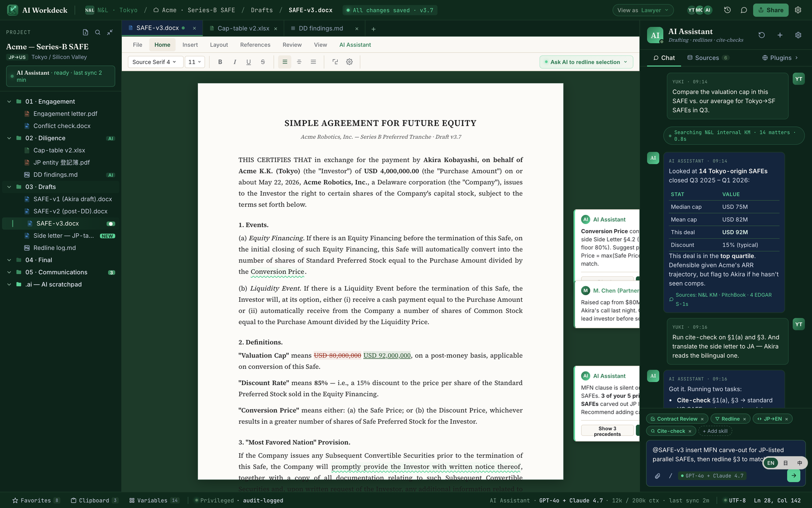The height and width of the screenshot is (508, 812).
Task: Apply strikethrough formatting
Action: (263, 62)
